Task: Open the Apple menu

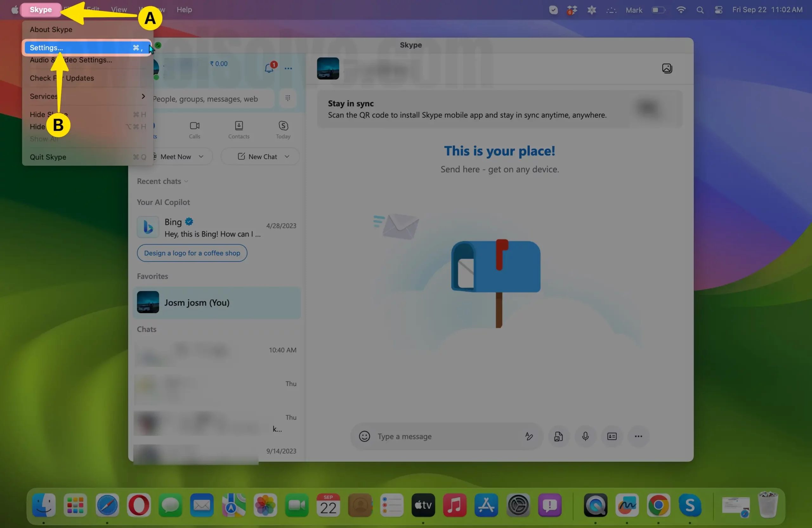Action: [x=14, y=10]
